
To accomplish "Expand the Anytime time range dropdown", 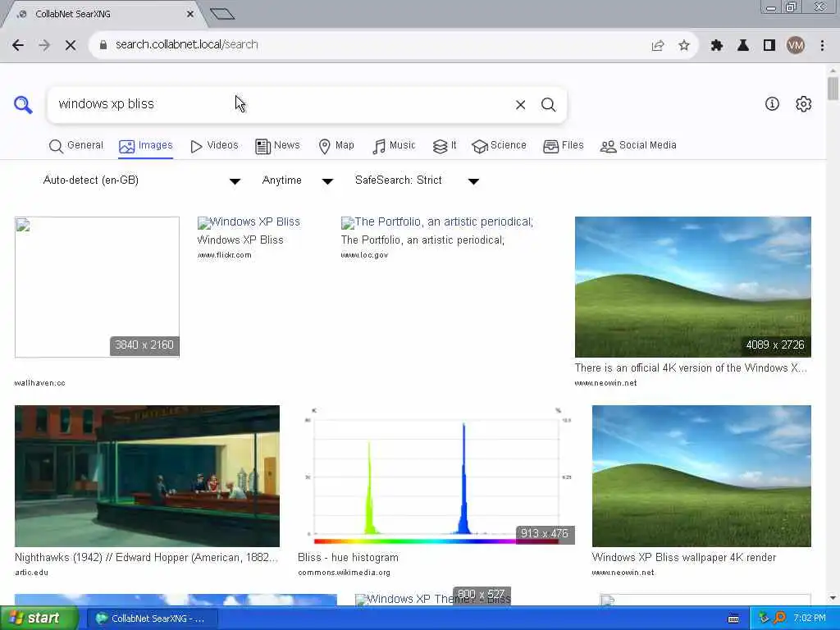I will (297, 180).
